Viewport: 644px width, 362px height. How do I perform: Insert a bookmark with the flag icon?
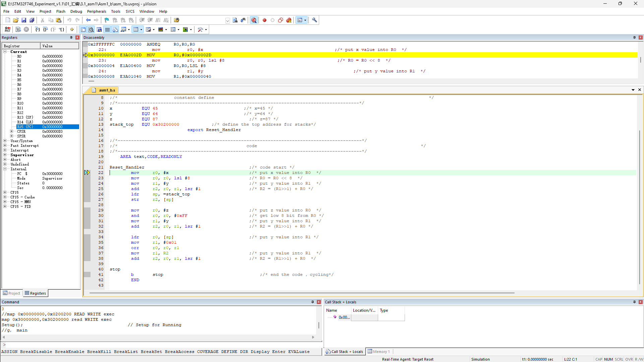(x=107, y=20)
